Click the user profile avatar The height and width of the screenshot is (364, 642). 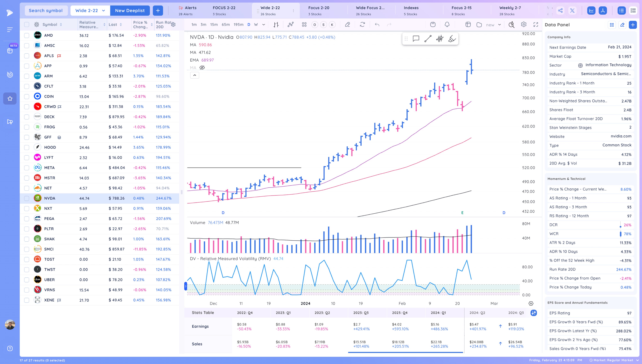[x=10, y=325]
